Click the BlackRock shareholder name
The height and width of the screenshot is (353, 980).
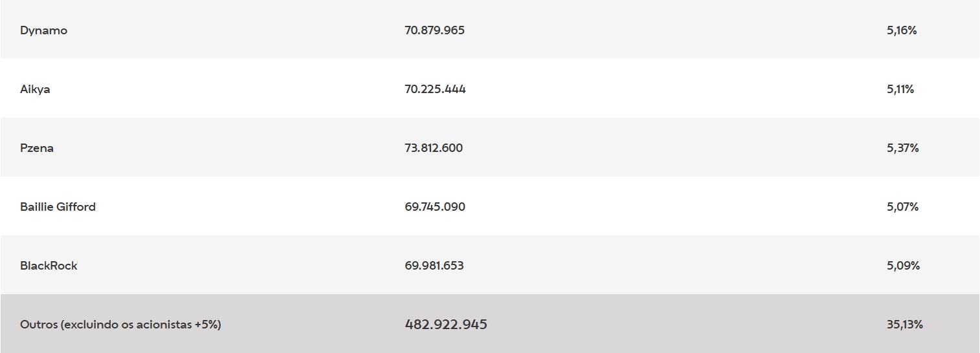[x=49, y=266]
